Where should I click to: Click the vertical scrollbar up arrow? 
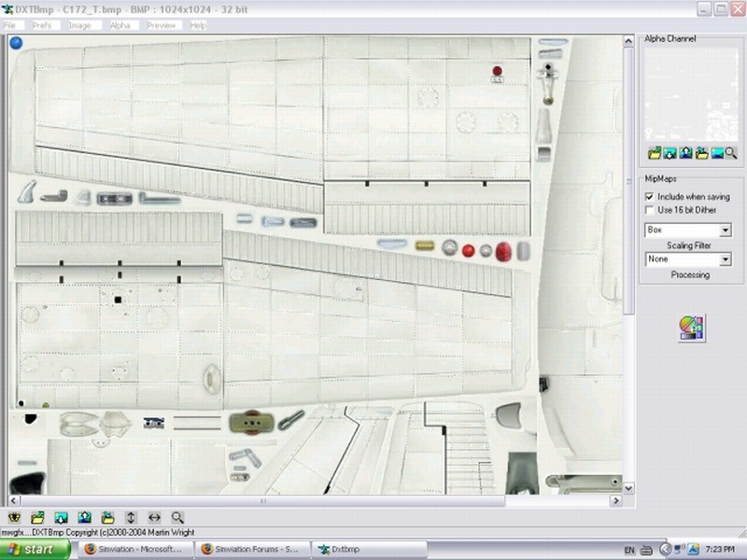pyautogui.click(x=628, y=41)
